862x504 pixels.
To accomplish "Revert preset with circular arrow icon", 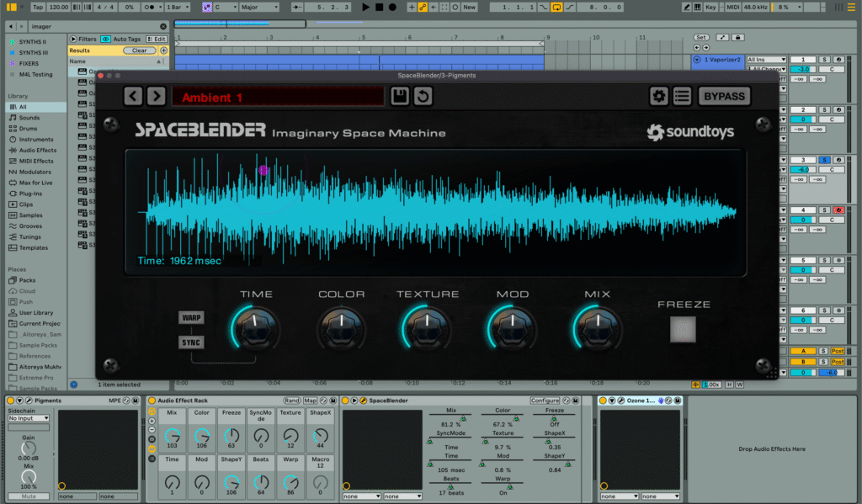I will 423,96.
